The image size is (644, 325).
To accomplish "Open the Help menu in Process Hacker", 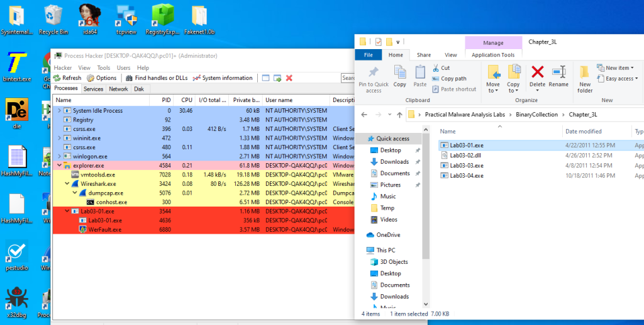I will point(143,68).
